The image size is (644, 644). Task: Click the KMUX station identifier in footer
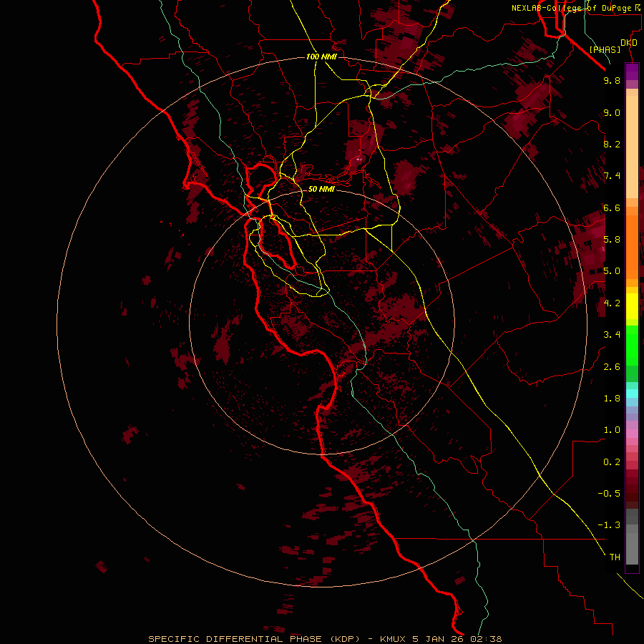[394, 639]
